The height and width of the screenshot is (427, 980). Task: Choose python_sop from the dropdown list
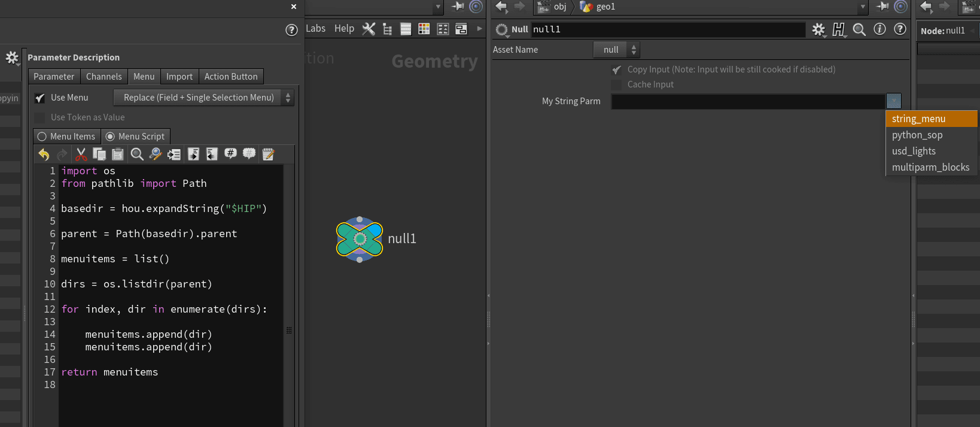917,135
